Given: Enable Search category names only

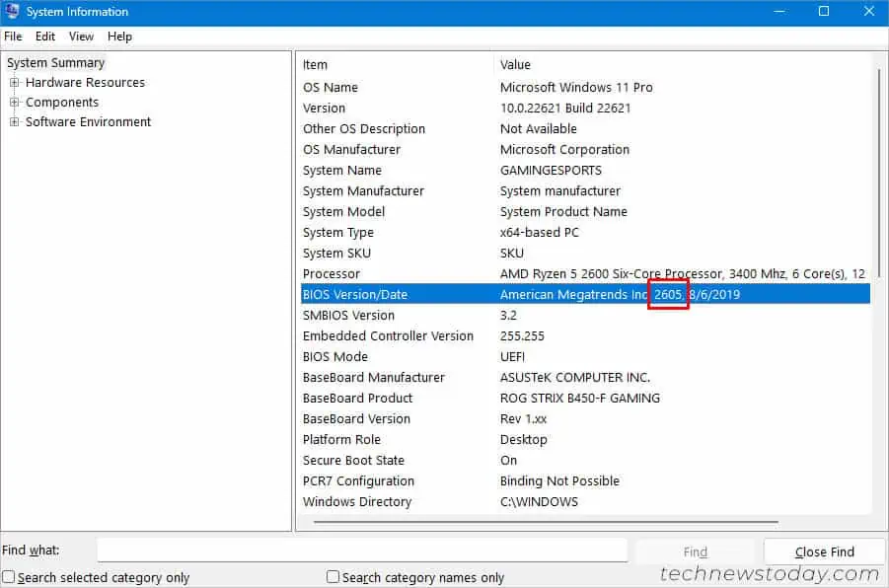Looking at the screenshot, I should (x=332, y=576).
